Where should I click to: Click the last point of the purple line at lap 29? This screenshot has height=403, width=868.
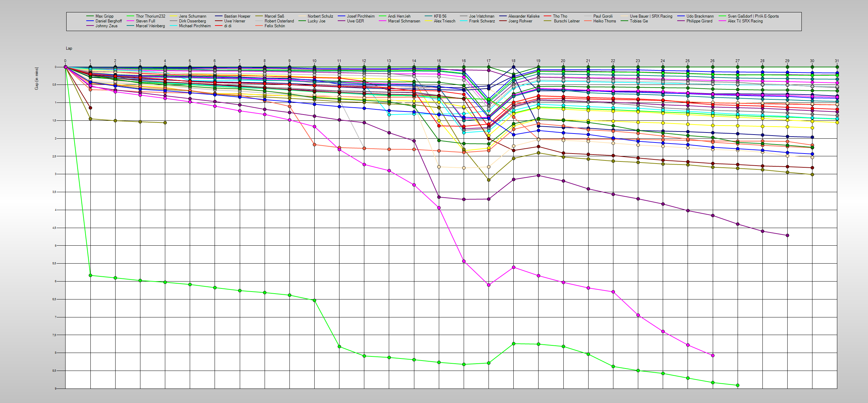tap(787, 235)
